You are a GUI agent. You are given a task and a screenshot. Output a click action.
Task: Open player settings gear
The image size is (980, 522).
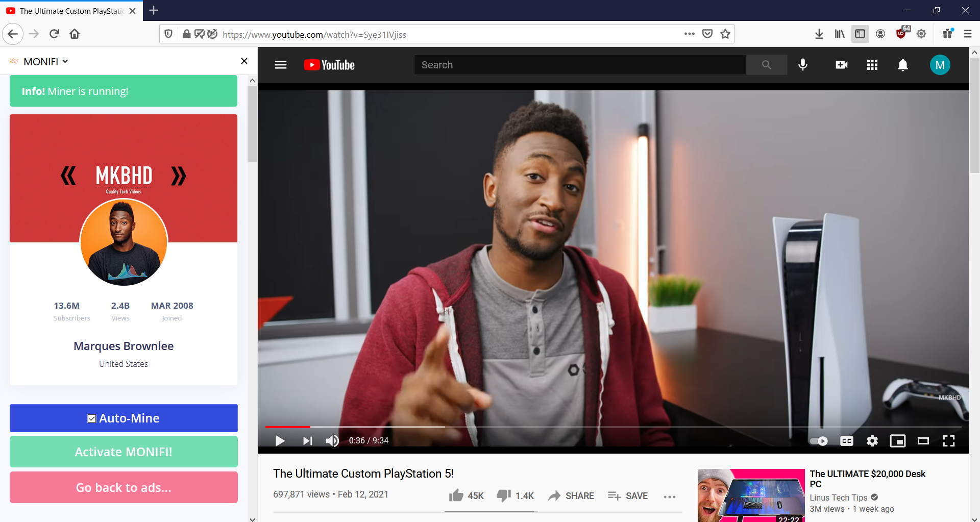[x=872, y=441]
